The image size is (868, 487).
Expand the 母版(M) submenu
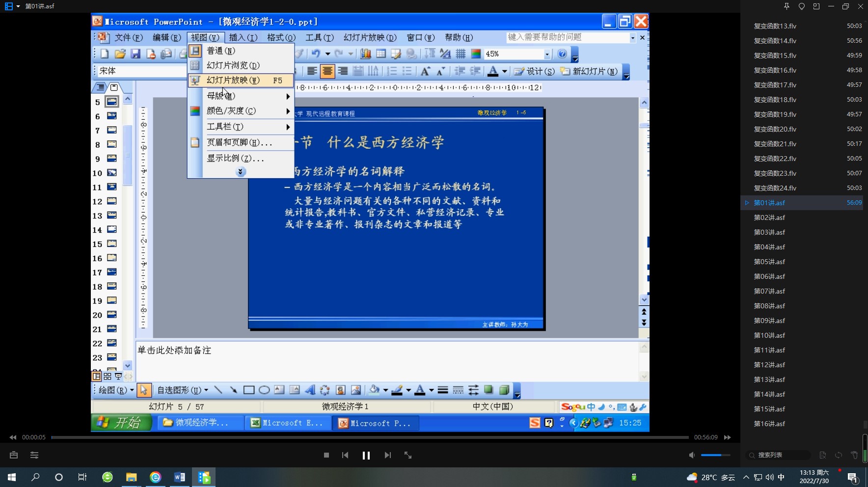[241, 96]
